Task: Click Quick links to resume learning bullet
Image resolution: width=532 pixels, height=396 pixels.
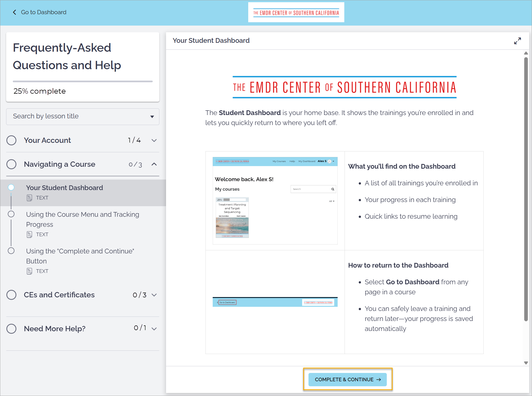Action: point(411,216)
